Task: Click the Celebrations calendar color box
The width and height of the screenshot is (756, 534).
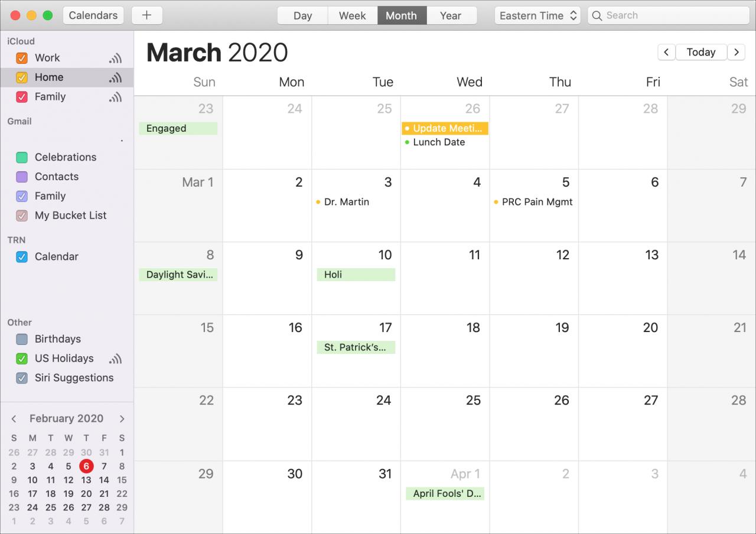Action: tap(22, 157)
